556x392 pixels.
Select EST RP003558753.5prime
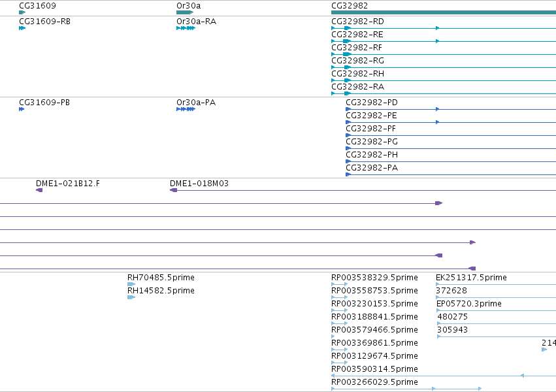coord(374,291)
